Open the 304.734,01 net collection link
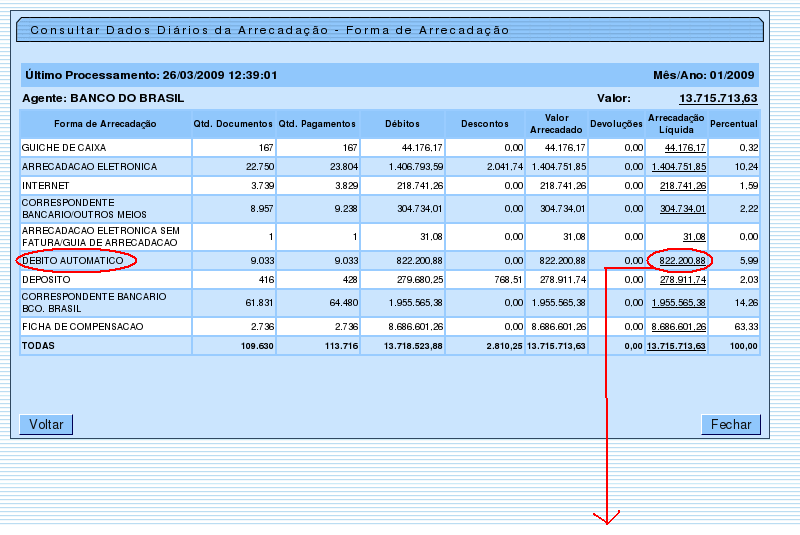The height and width of the screenshot is (535, 800). pos(683,209)
